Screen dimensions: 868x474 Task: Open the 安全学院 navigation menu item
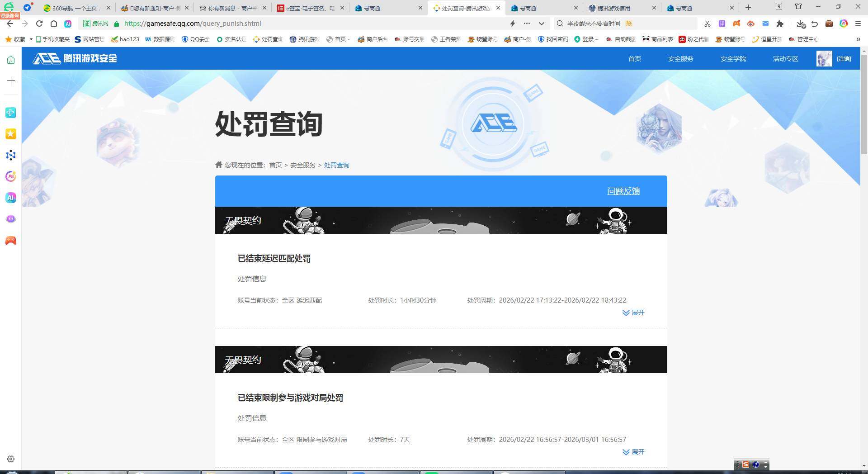point(733,59)
